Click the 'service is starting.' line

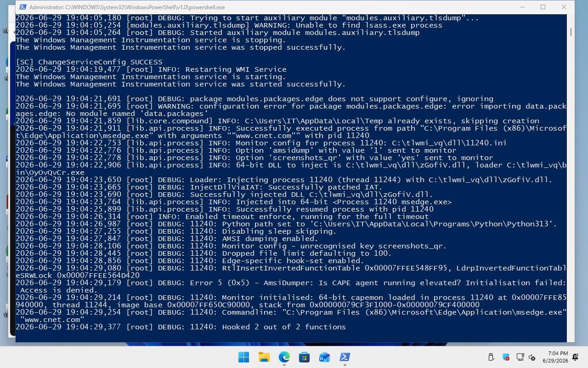click(x=151, y=77)
